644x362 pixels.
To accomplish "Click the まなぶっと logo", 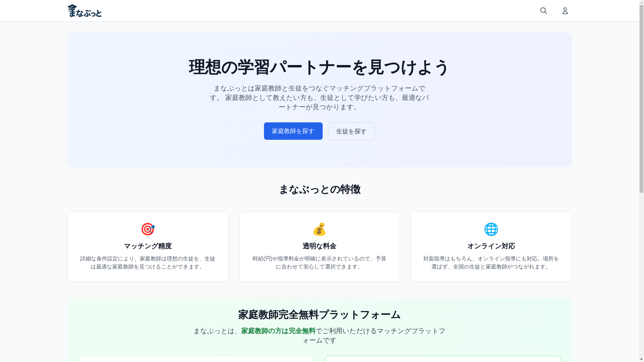I will 85,11.
